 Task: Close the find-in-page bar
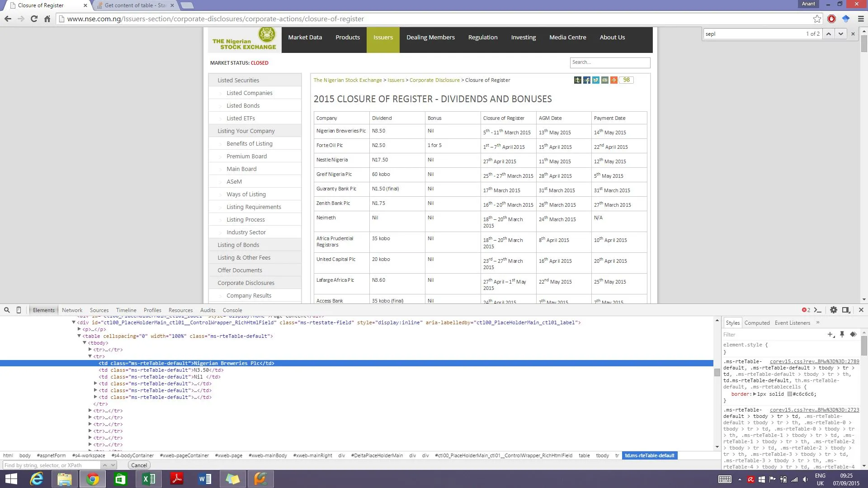853,34
